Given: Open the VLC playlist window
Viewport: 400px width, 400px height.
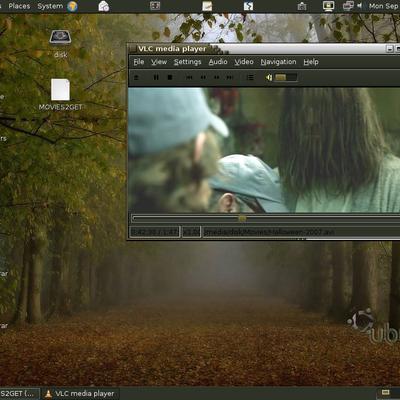Looking at the screenshot, I should (x=250, y=77).
